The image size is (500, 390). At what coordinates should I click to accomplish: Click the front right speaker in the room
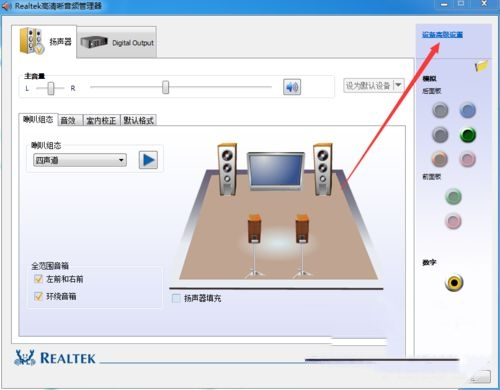point(322,169)
